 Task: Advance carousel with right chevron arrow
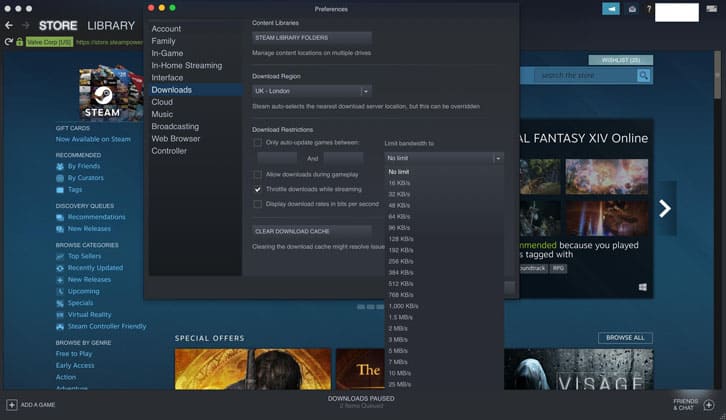(665, 208)
